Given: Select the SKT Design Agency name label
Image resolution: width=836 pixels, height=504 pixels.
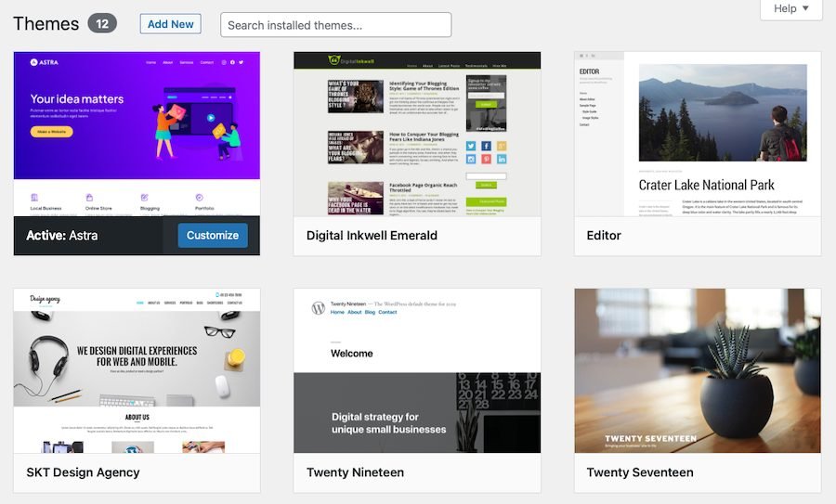Looking at the screenshot, I should click(x=84, y=472).
